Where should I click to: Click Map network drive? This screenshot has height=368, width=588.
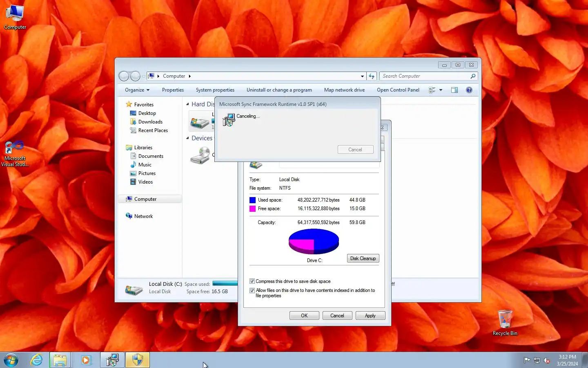coord(345,90)
